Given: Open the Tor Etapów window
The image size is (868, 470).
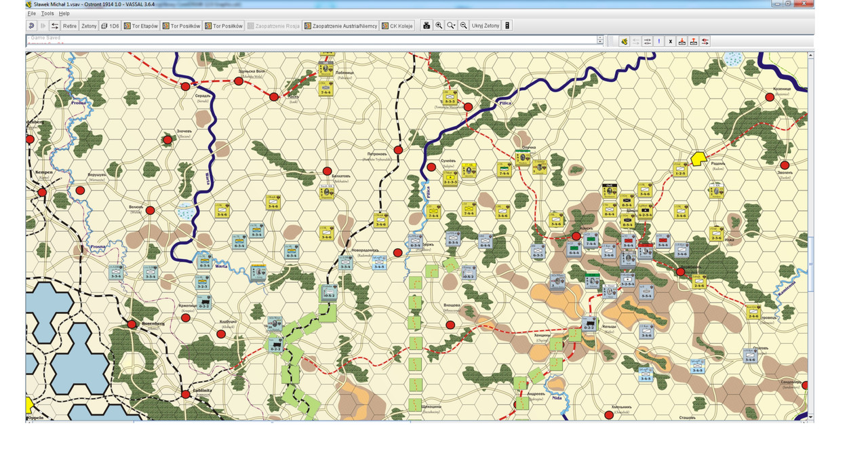Looking at the screenshot, I should pyautogui.click(x=140, y=26).
